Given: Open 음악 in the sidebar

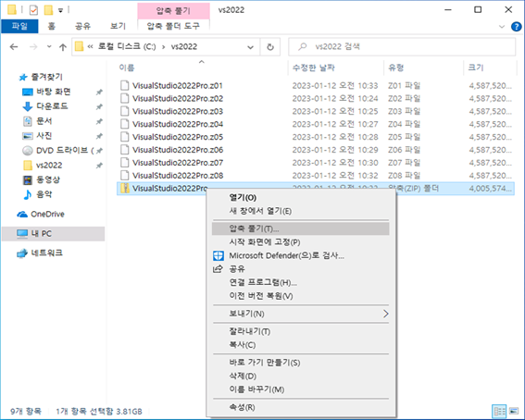Looking at the screenshot, I should tap(37, 194).
